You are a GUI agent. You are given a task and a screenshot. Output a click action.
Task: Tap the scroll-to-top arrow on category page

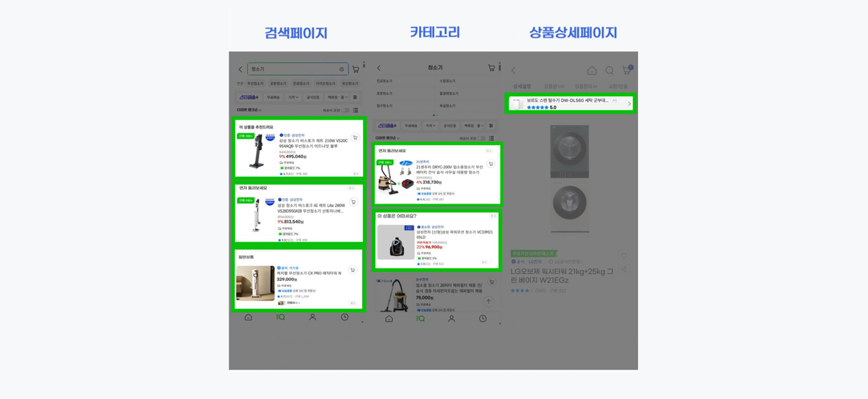[489, 301]
